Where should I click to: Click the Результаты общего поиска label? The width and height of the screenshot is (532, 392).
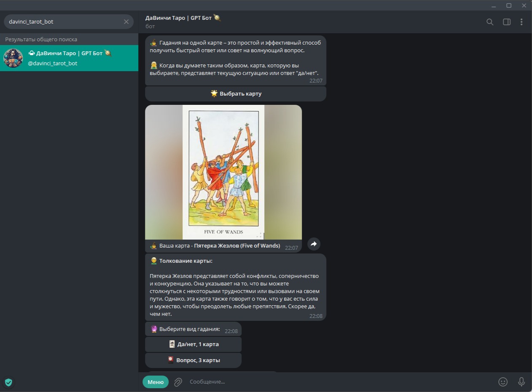(x=41, y=39)
